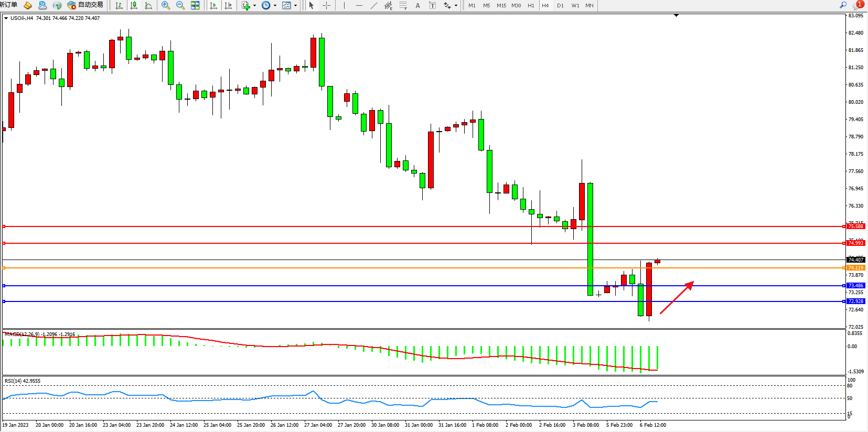This screenshot has width=868, height=432.
Task: Pick the Draw Trendline tool
Action: (373, 5)
